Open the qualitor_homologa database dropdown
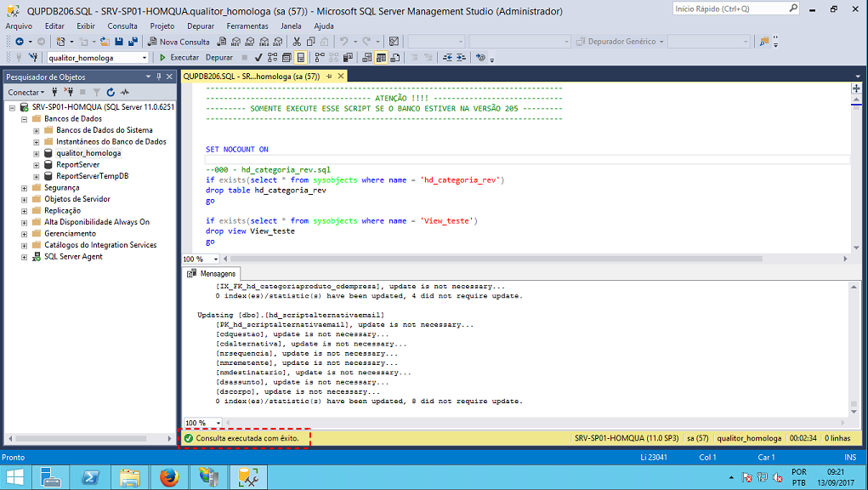Viewport: 868px width, 490px height. (145, 58)
